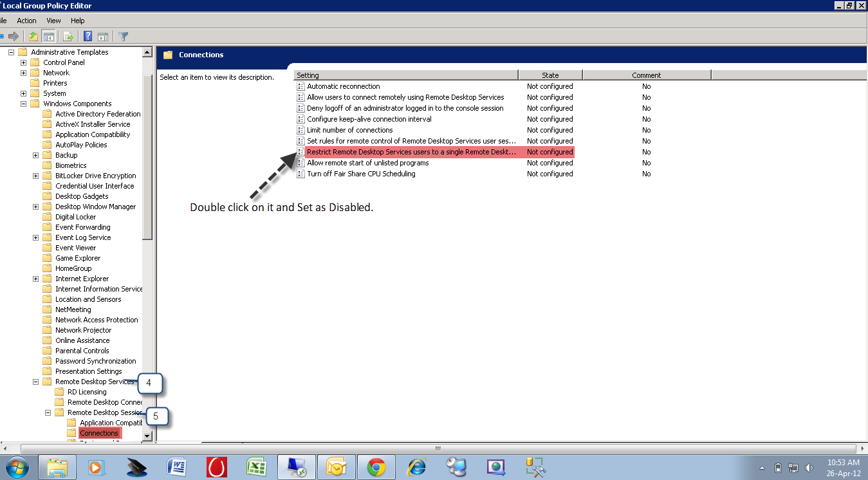Collapse the Windows Components node
Viewport: 868px width, 480px height.
23,104
